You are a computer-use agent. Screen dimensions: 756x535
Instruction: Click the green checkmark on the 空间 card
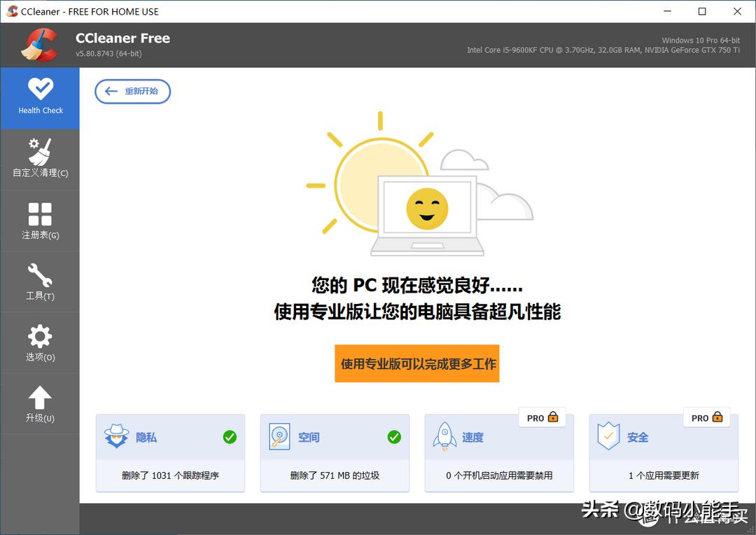click(394, 436)
